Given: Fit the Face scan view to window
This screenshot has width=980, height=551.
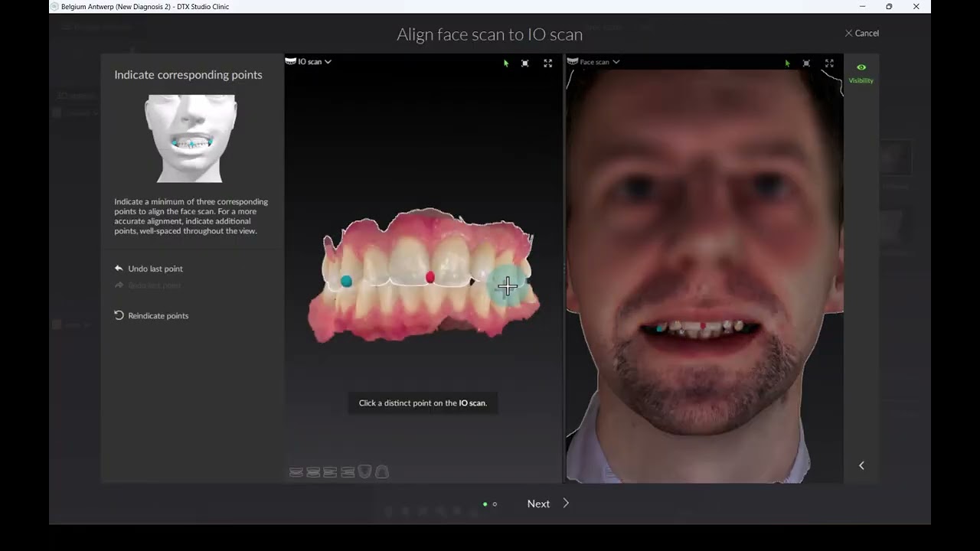Looking at the screenshot, I should click(x=806, y=64).
